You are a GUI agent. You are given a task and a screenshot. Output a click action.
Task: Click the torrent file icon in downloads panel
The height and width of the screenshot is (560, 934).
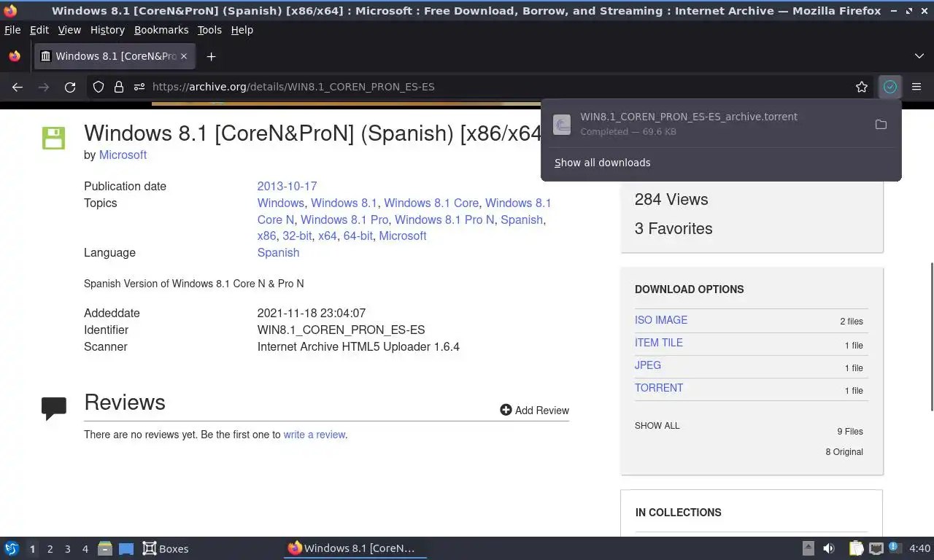pyautogui.click(x=562, y=125)
